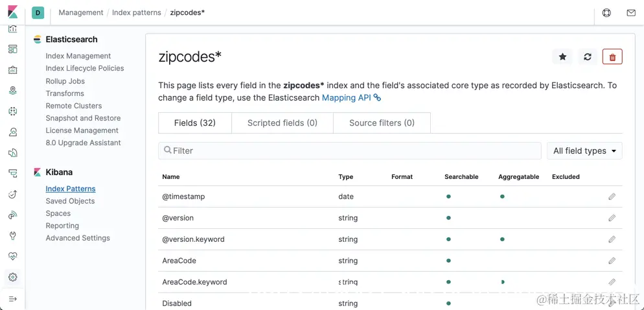Image resolution: width=644 pixels, height=310 pixels.
Task: Open the Stack Monitoring heartbeat icon
Action: click(12, 256)
